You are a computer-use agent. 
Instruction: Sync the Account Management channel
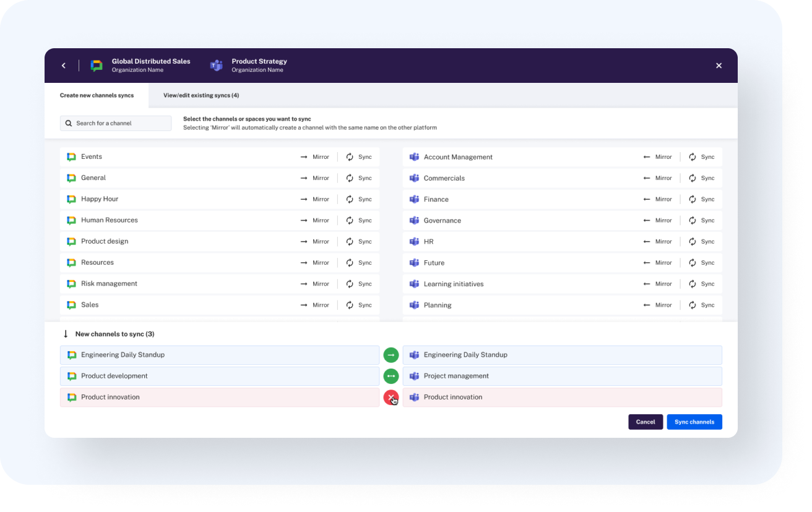(x=702, y=157)
